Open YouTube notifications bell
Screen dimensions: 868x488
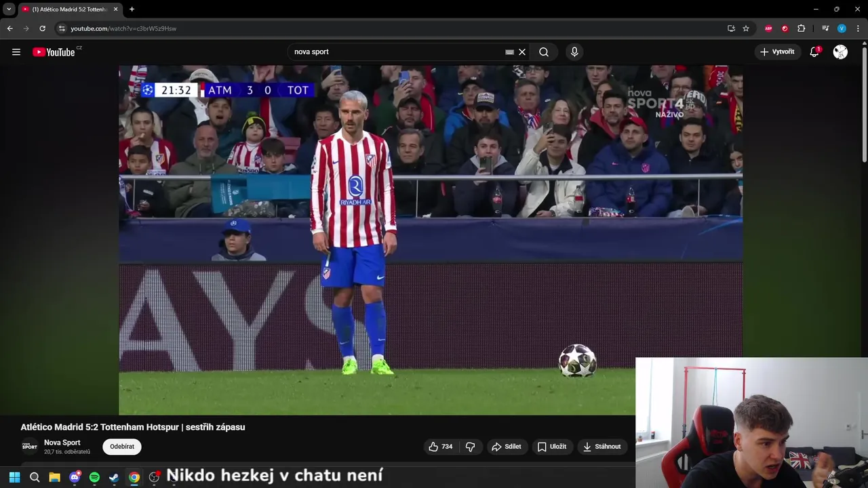coord(814,52)
